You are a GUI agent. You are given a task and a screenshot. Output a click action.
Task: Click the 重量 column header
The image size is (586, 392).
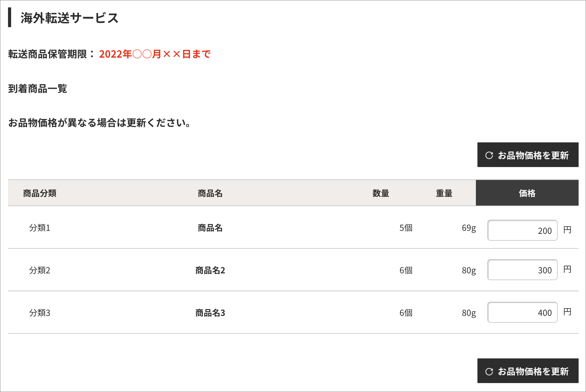coord(444,193)
